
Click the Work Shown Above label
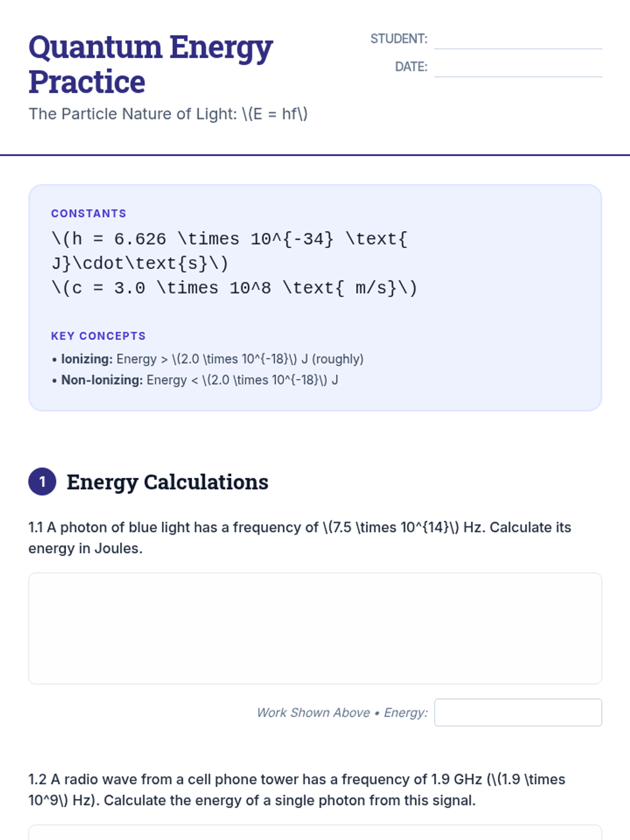[313, 712]
